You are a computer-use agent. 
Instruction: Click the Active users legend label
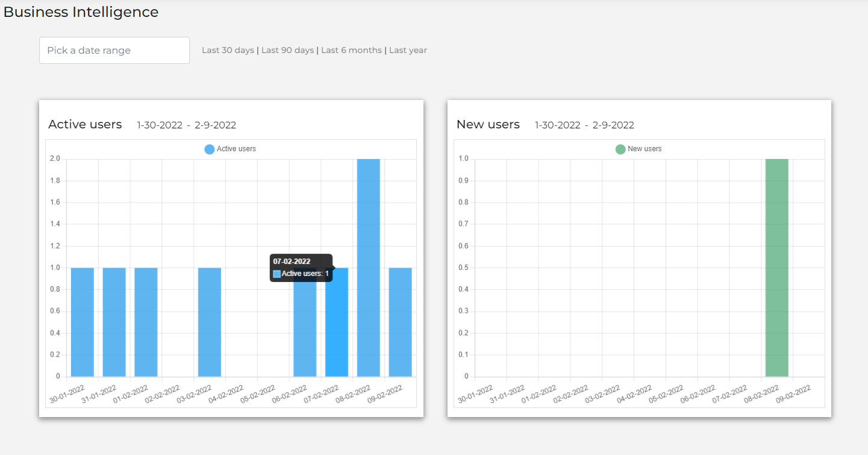point(236,149)
